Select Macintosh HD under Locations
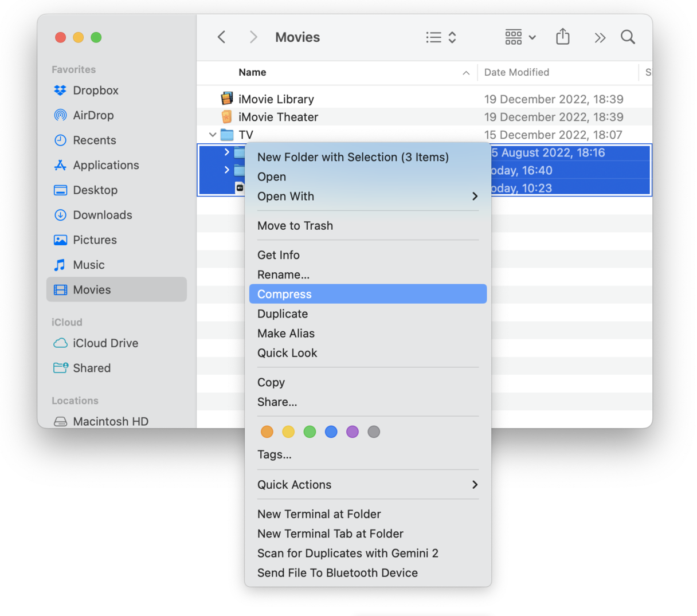Screen dimensions: 697x616 click(x=60, y=421)
